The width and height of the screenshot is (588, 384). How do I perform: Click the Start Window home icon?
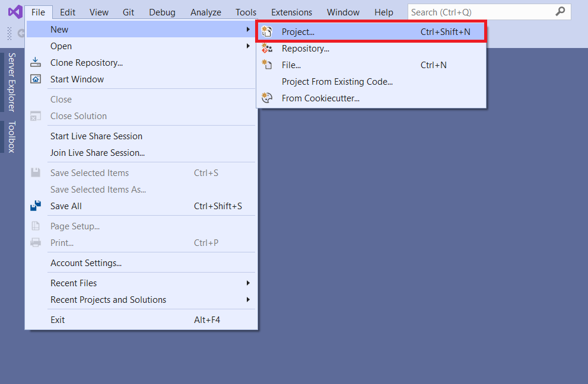pyautogui.click(x=36, y=79)
